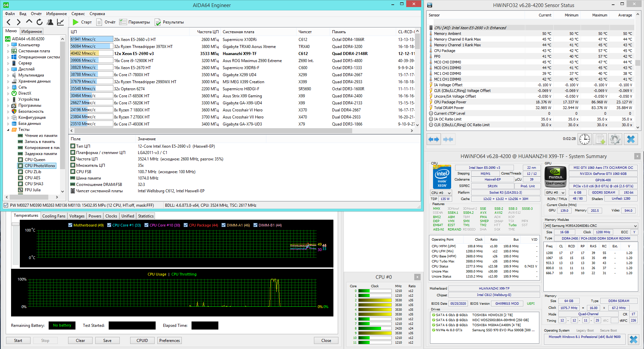The width and height of the screenshot is (644, 349).
Task: Click the forward arrow in AIDA64 toolbar
Action: click(18, 22)
